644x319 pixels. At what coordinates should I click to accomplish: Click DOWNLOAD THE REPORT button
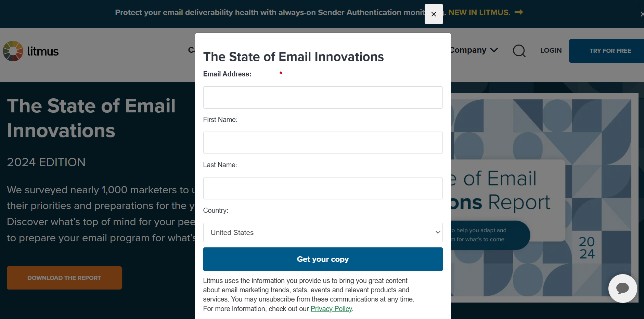coord(64,278)
